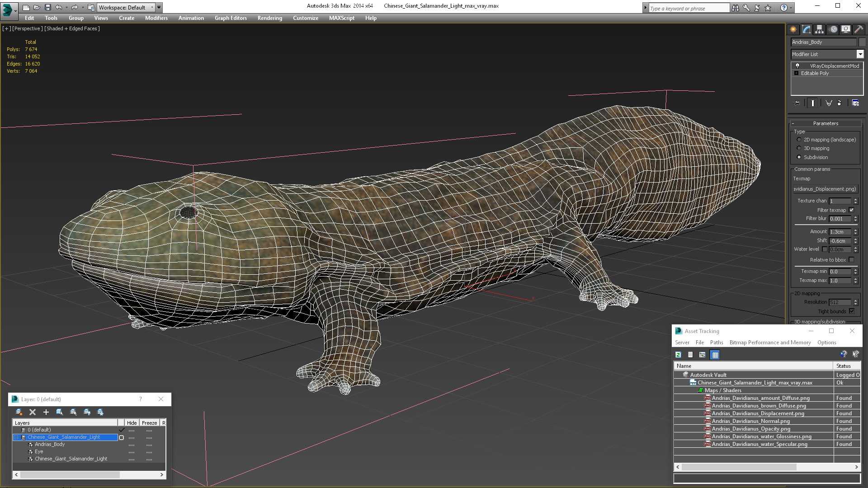
Task: Switch Asset Tracking to table view icon
Action: click(715, 355)
